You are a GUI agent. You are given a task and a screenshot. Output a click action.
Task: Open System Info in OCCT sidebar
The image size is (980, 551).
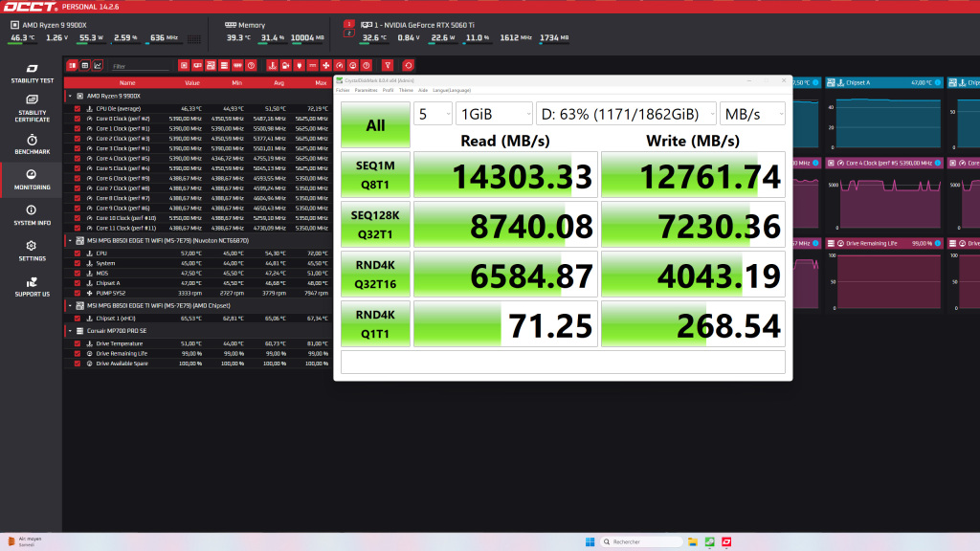tap(32, 215)
